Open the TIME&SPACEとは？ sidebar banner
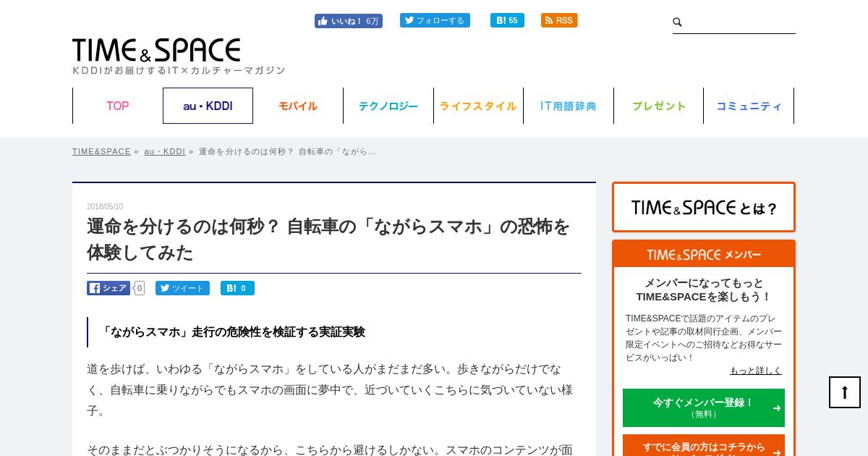Viewport: 868px width, 456px height. [x=704, y=207]
